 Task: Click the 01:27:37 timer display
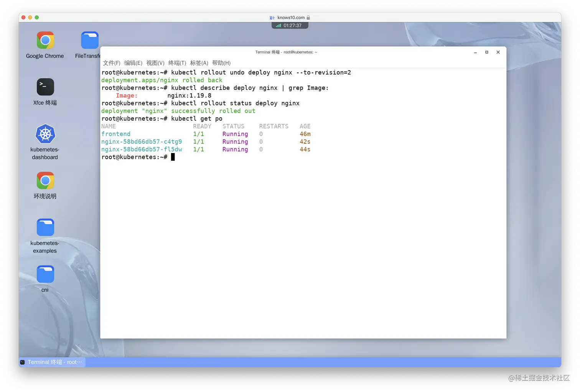tap(292, 26)
